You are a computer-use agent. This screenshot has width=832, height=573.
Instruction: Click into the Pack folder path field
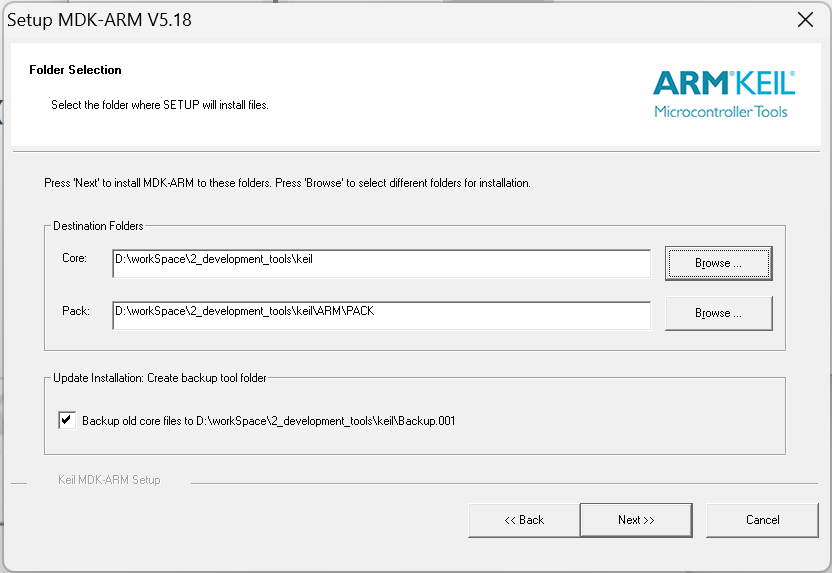381,313
